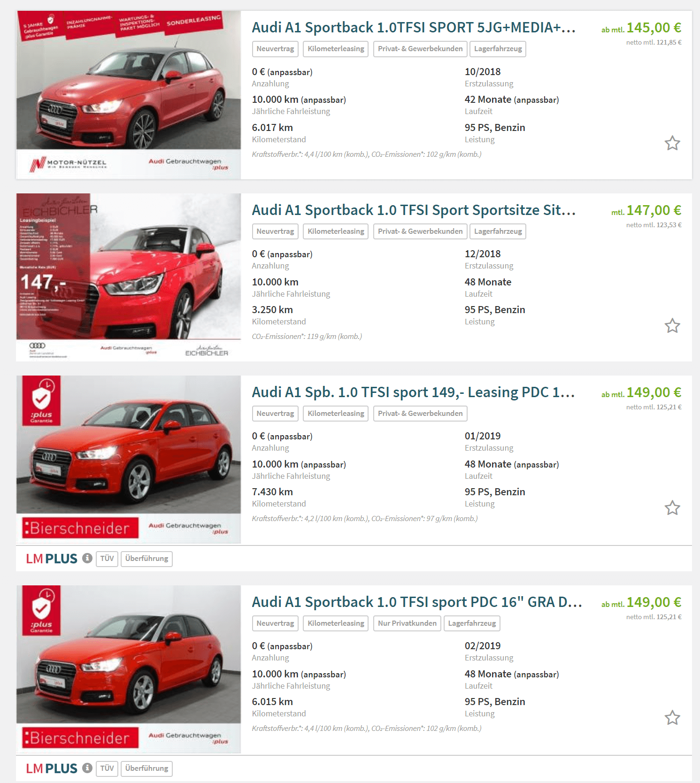Select Privat- & Gewerbekunden tag on 147,00 € listing
Image resolution: width=700 pixels, height=783 pixels.
[420, 231]
